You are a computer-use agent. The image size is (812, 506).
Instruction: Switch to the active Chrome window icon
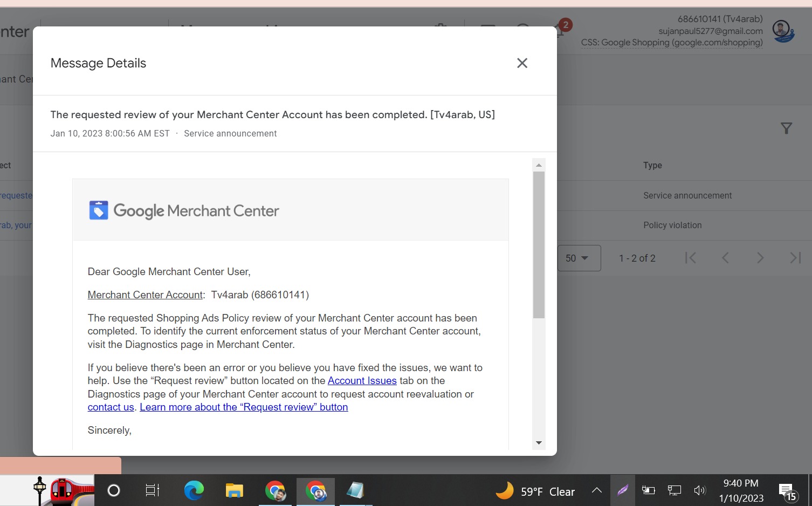click(315, 491)
